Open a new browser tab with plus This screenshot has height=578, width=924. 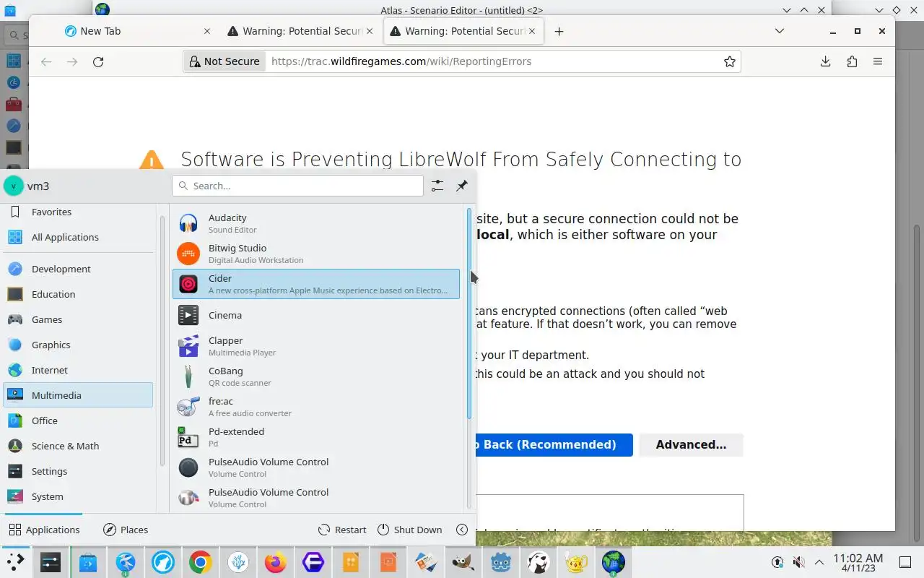(x=559, y=31)
